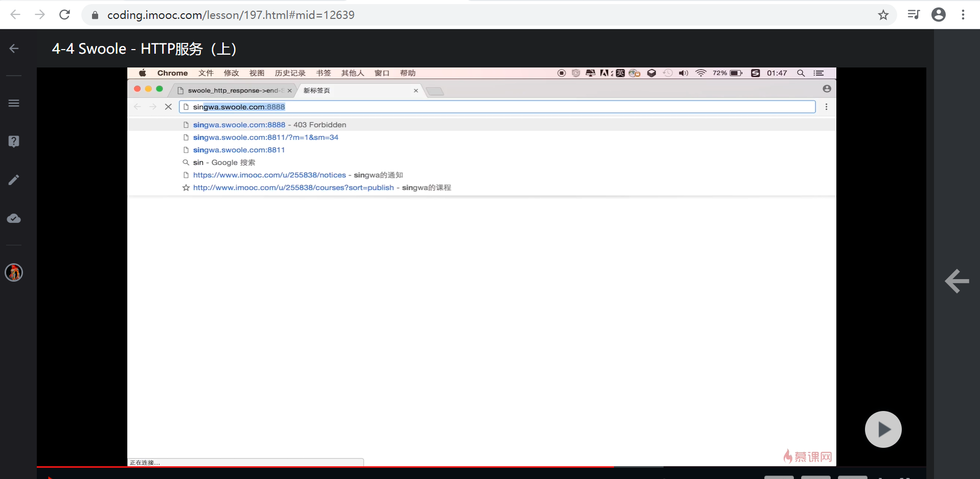Click inner Chrome's profile icon
The height and width of the screenshot is (479, 980).
(x=827, y=89)
